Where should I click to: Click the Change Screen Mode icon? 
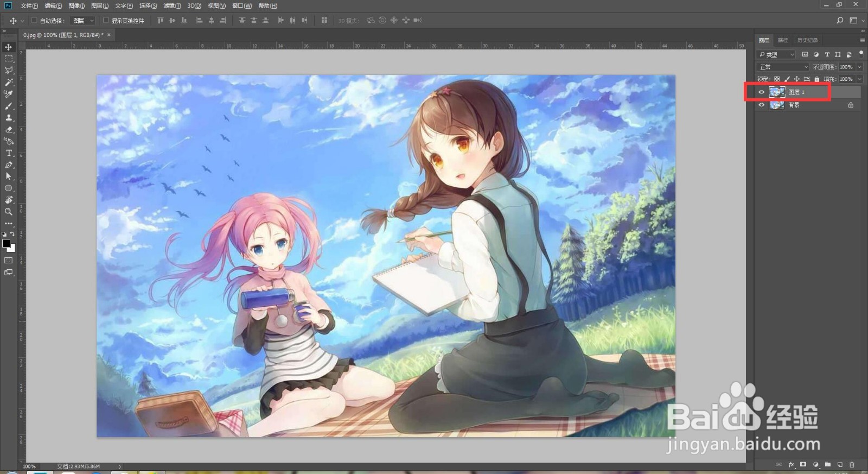pos(9,273)
